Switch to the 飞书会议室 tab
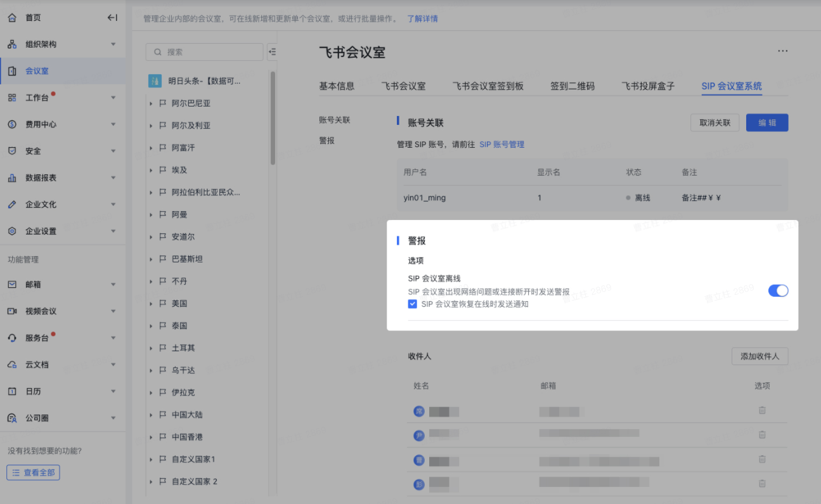 (x=403, y=86)
